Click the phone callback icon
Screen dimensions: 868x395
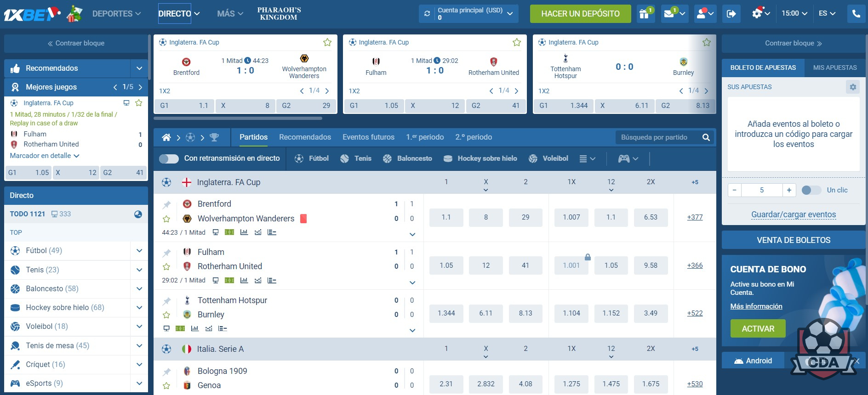tap(856, 14)
